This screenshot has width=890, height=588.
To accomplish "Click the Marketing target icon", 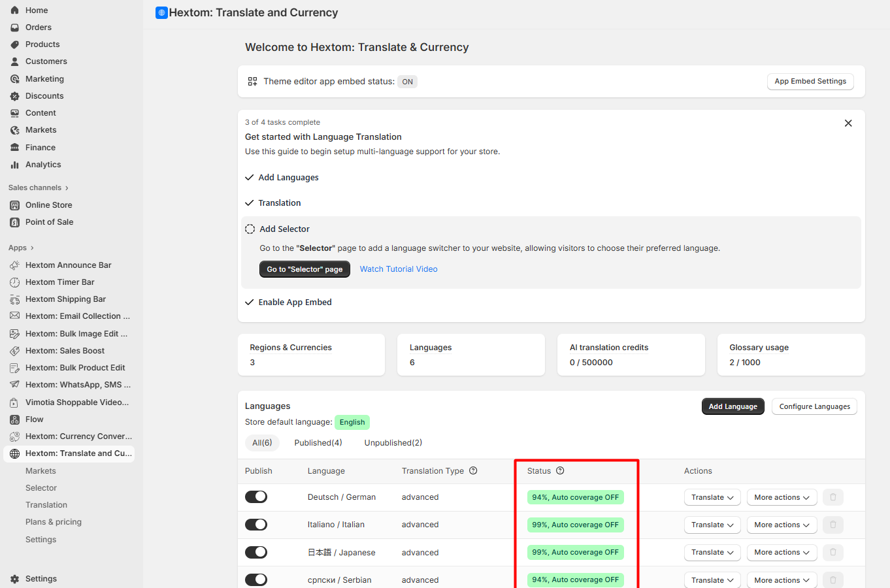I will point(14,79).
